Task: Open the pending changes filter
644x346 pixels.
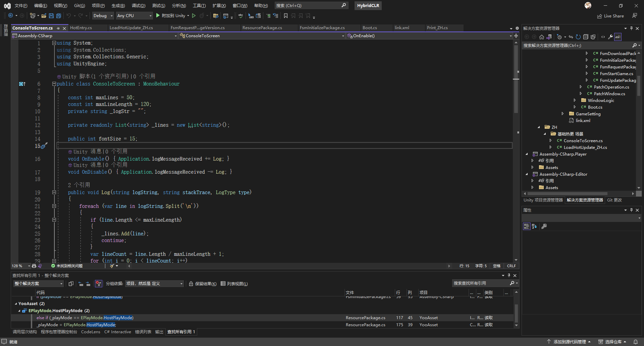Action: tap(559, 37)
